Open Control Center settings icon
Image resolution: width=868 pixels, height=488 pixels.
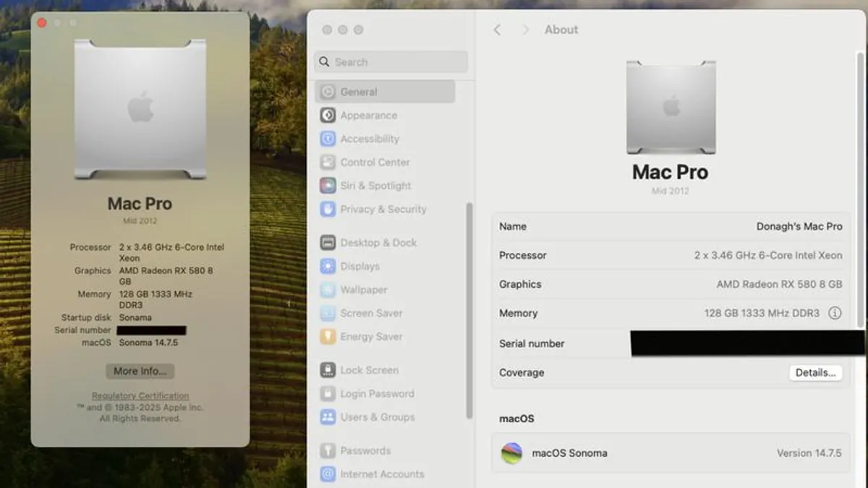328,163
